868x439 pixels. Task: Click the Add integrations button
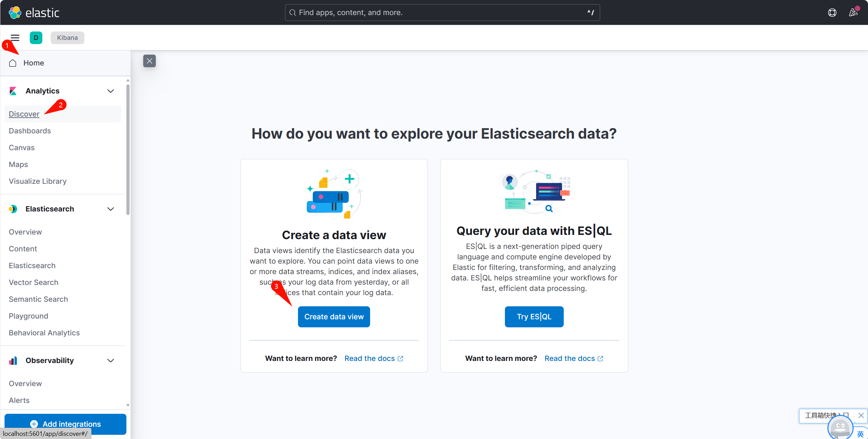(x=65, y=424)
